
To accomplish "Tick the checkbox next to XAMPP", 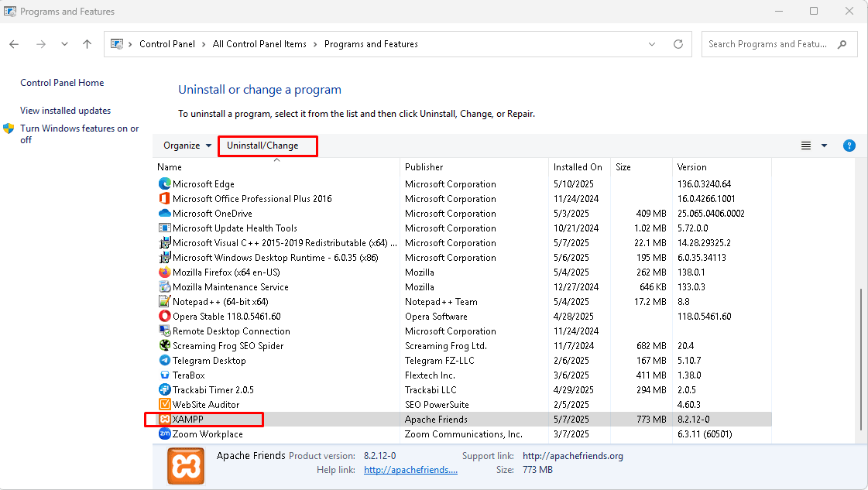I will click(153, 420).
